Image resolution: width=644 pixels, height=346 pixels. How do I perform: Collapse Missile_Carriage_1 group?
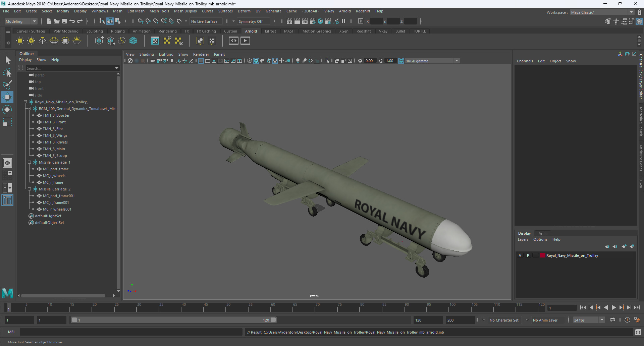(30, 162)
